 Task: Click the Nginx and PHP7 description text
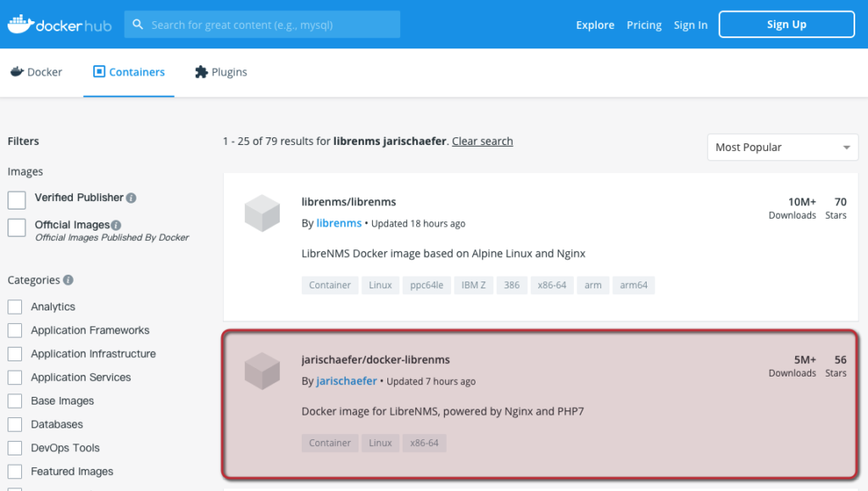pos(442,411)
